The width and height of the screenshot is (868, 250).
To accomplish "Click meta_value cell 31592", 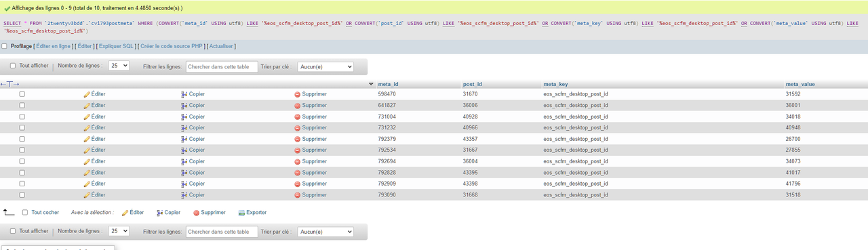I will (793, 94).
